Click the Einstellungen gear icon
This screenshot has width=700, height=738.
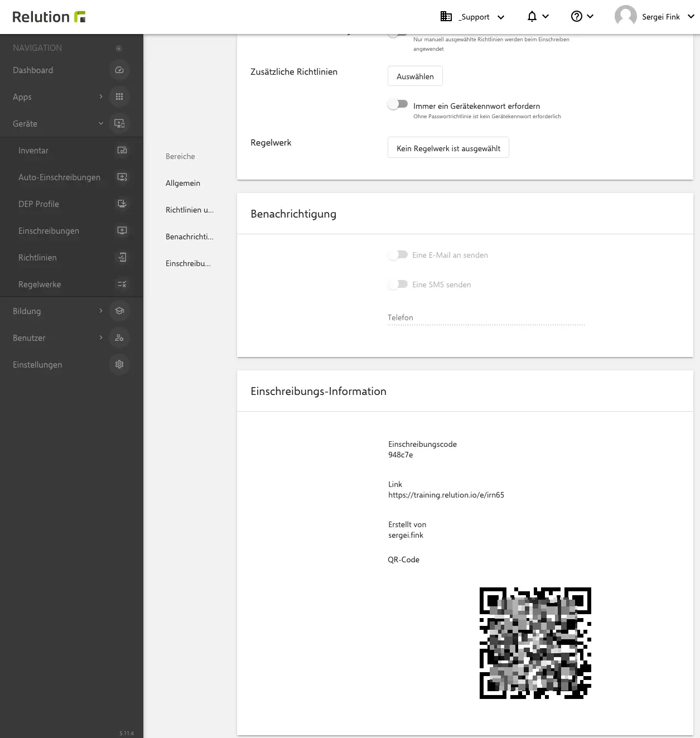point(119,365)
